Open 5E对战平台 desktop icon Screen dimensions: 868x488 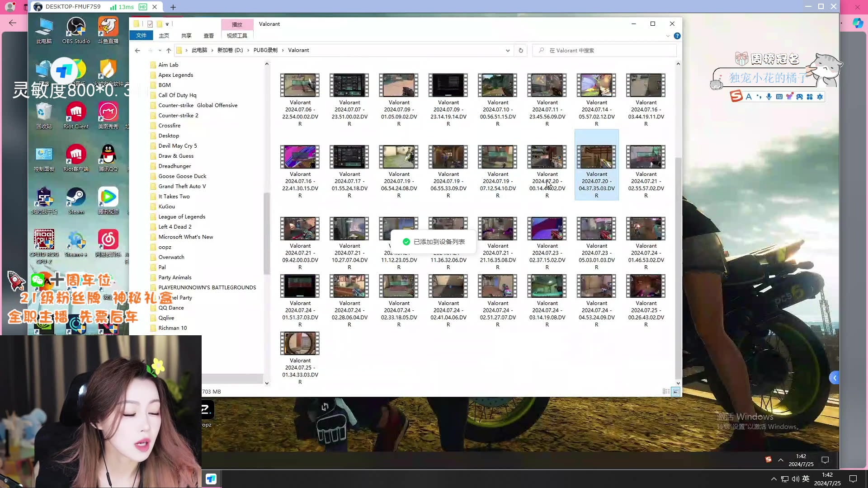point(44,201)
